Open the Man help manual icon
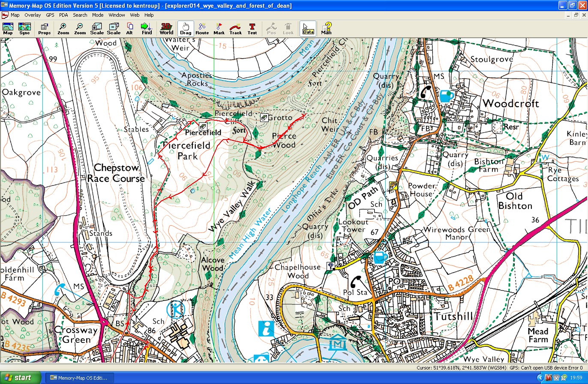This screenshot has width=588, height=384. [326, 29]
